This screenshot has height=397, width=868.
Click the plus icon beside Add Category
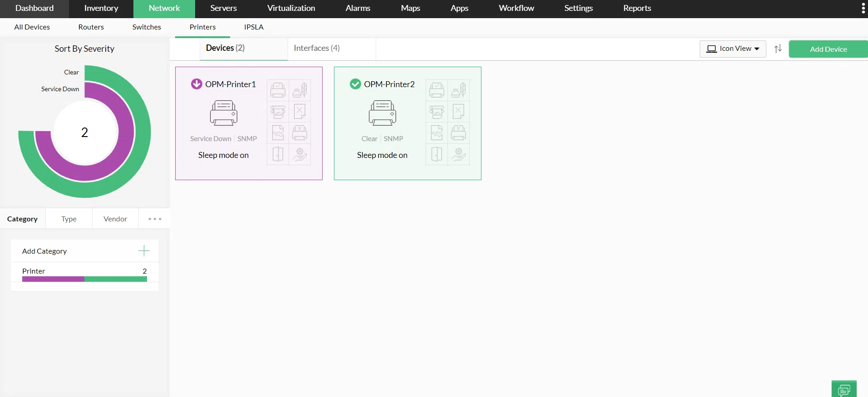pos(144,251)
